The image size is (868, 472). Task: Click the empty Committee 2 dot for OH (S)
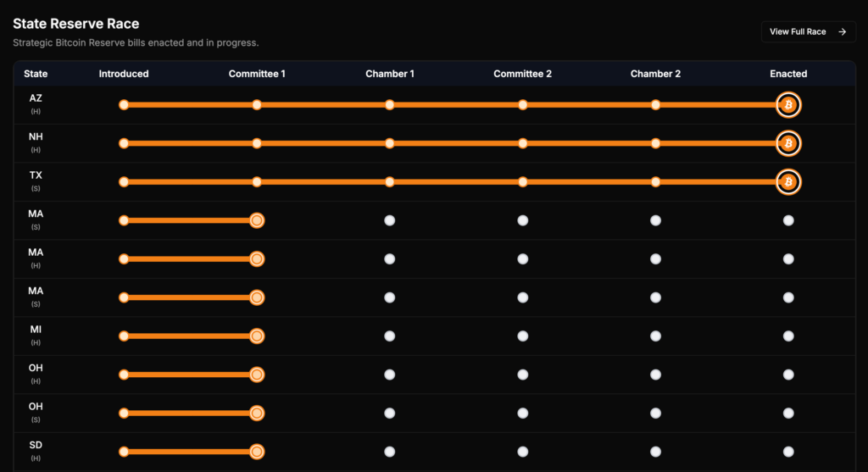(523, 414)
